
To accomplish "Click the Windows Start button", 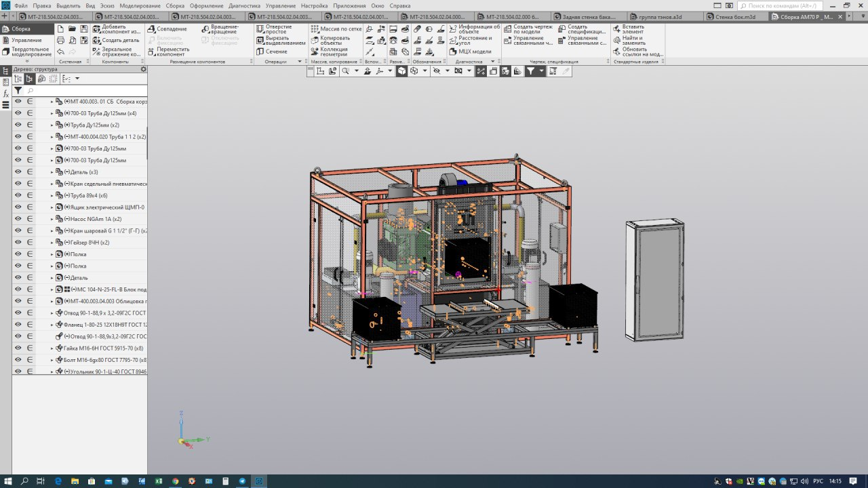I will [x=7, y=481].
